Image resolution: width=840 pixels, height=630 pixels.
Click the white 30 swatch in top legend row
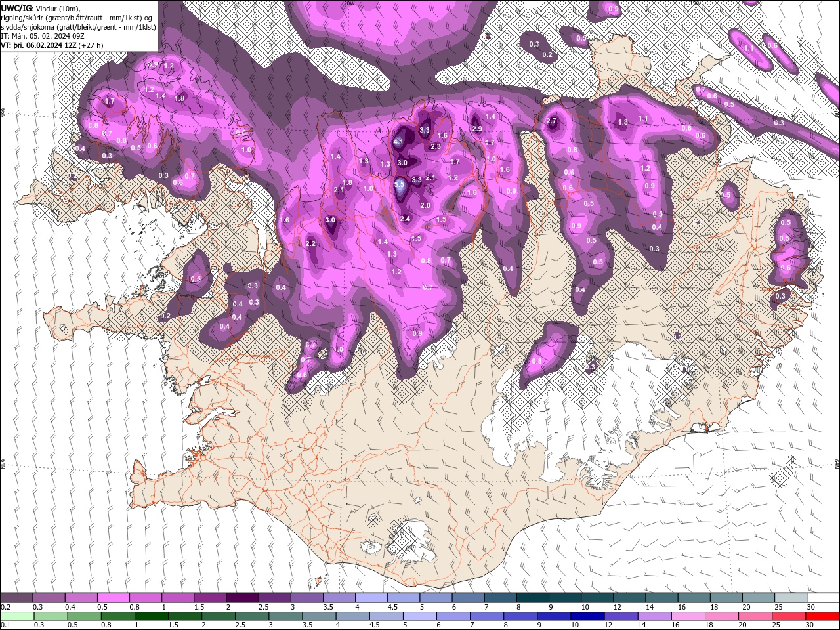[x=823, y=598]
